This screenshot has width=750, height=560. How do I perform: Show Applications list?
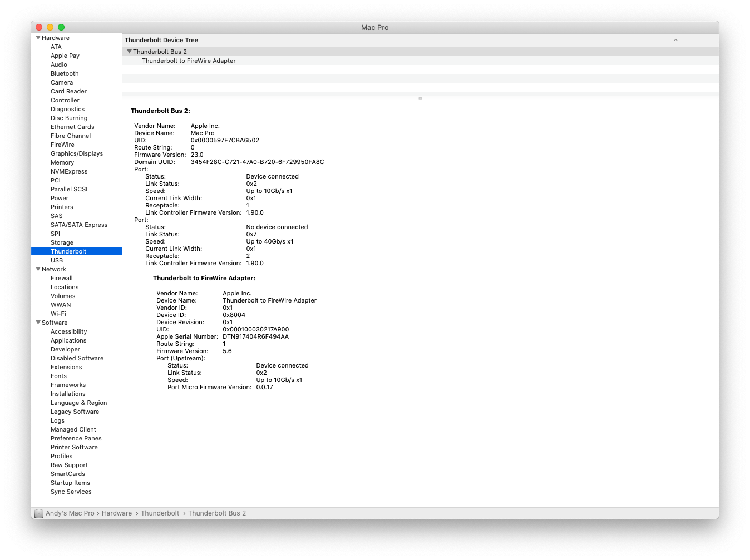[x=68, y=340]
